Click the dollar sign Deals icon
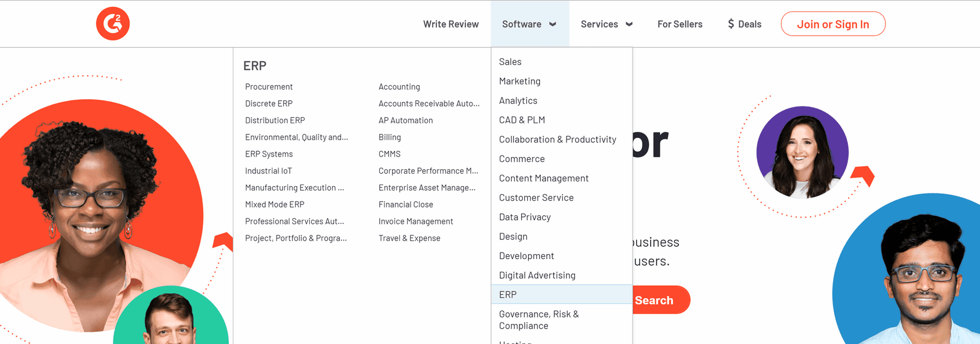 731,24
